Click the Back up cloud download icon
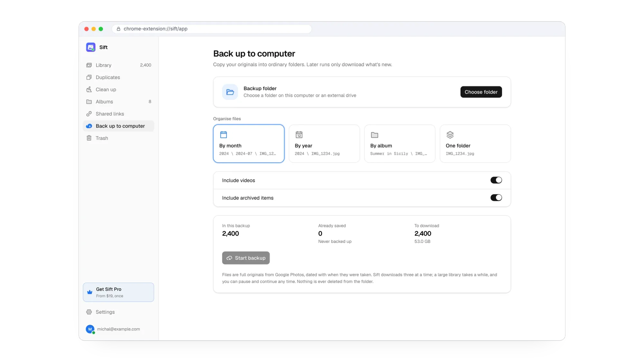 [89, 126]
